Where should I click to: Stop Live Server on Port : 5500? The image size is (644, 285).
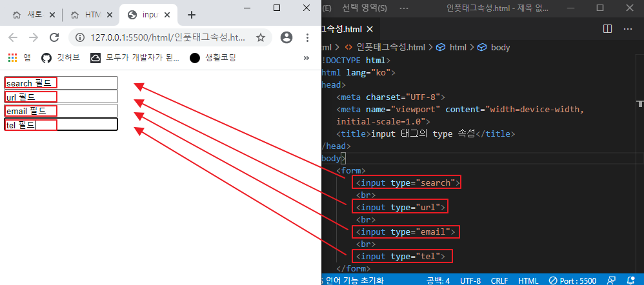[x=572, y=280]
